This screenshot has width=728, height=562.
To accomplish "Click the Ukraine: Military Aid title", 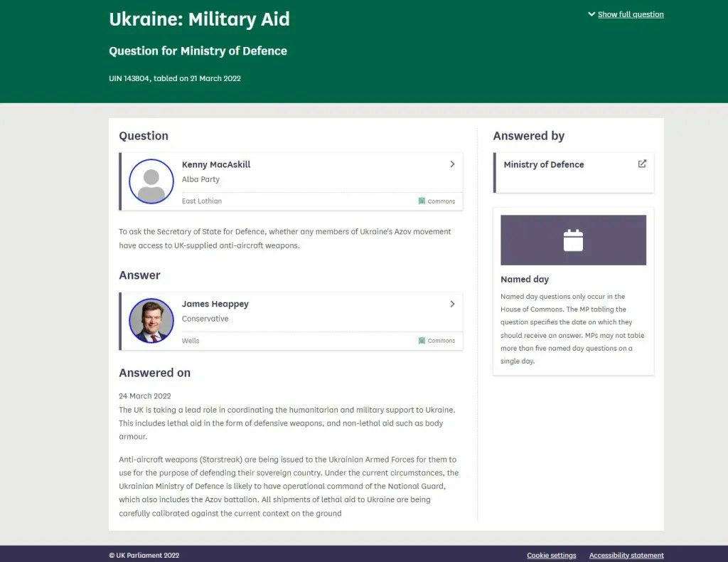I will pyautogui.click(x=199, y=19).
